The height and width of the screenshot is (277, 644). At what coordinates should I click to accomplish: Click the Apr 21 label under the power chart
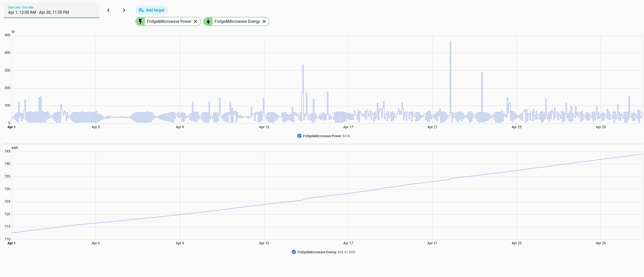click(432, 127)
